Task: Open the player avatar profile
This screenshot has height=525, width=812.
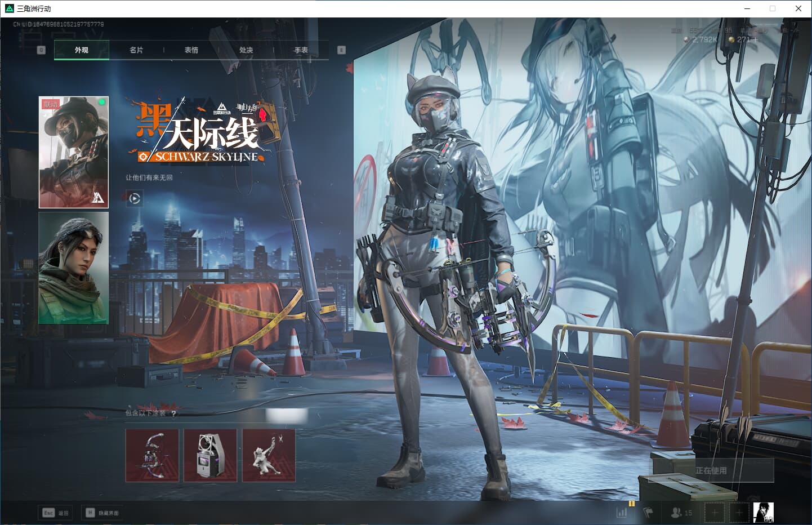Action: click(763, 513)
